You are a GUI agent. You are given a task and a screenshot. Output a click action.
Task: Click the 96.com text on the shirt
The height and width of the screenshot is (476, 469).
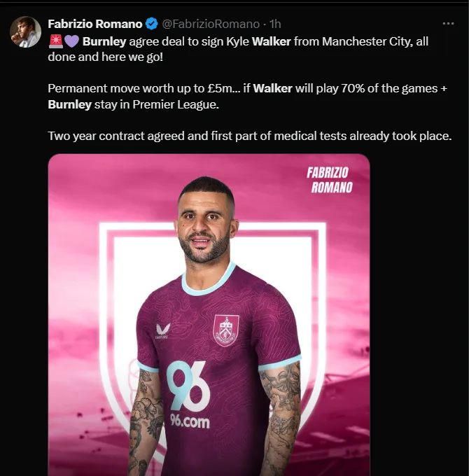pyautogui.click(x=190, y=421)
